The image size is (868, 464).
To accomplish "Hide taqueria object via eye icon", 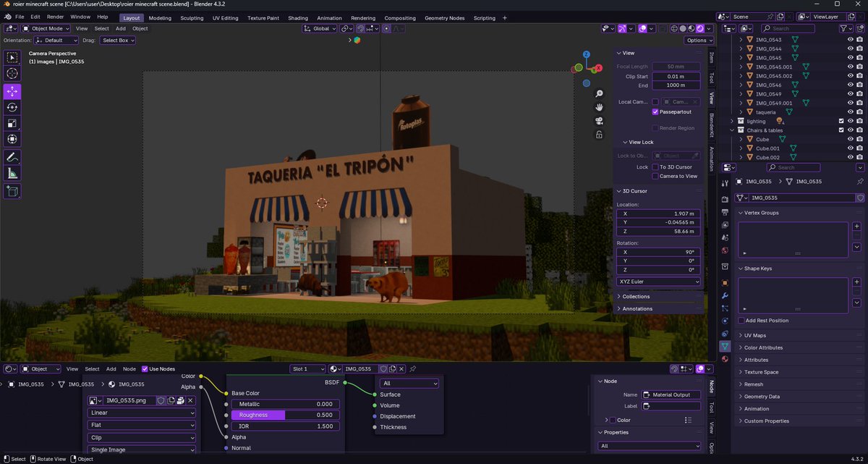I will coord(850,112).
